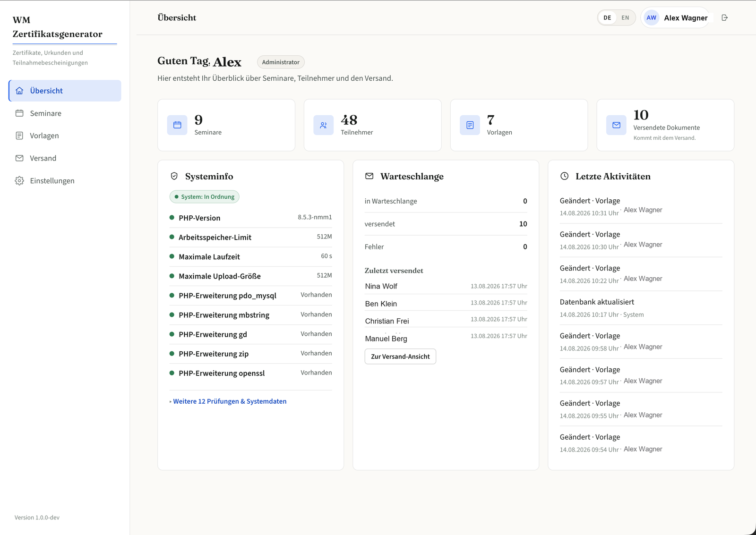Click the envelope icon next to Warteschlange heading
Viewport: 756px width, 535px height.
tap(369, 176)
